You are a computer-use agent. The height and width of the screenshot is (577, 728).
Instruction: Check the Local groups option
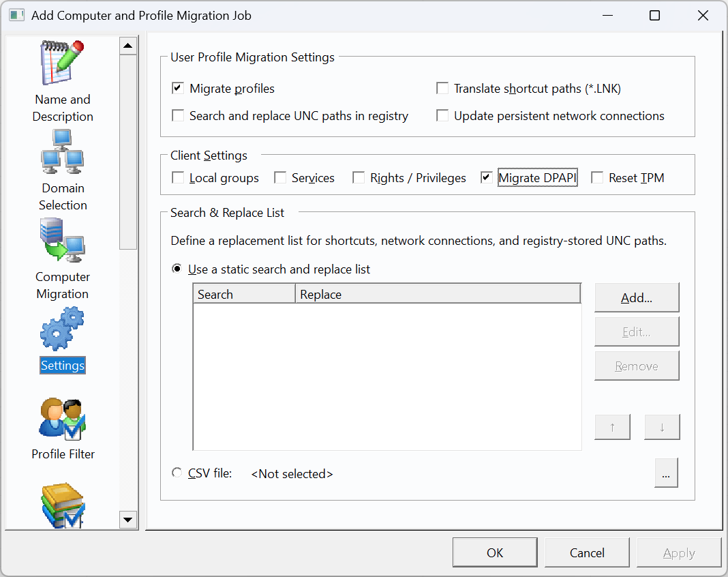pyautogui.click(x=178, y=177)
